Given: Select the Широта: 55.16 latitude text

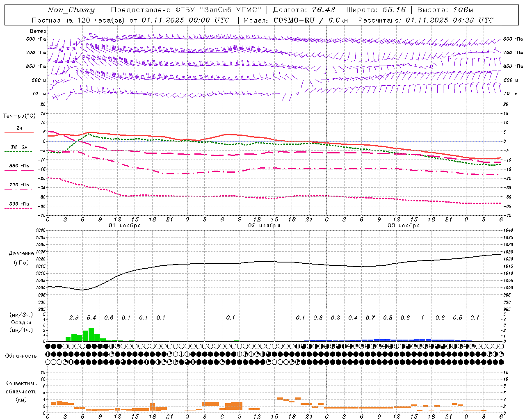Looking at the screenshot, I should point(376,10).
